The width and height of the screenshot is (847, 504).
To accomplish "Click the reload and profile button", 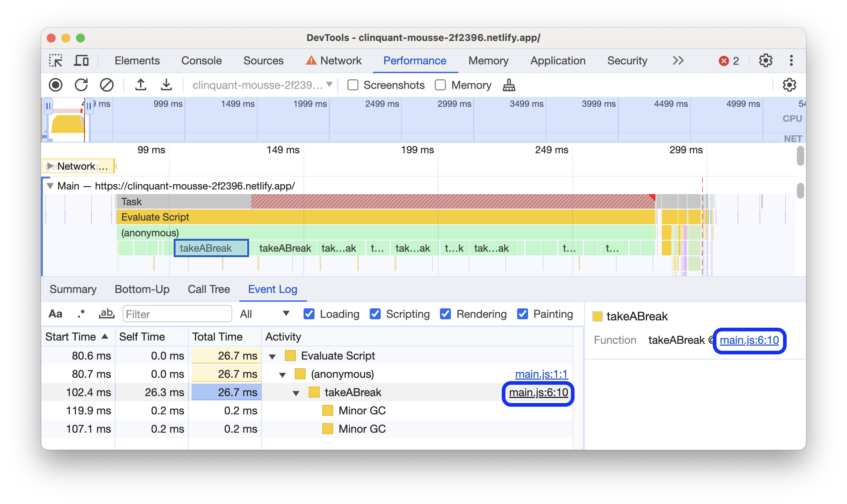I will tap(82, 84).
